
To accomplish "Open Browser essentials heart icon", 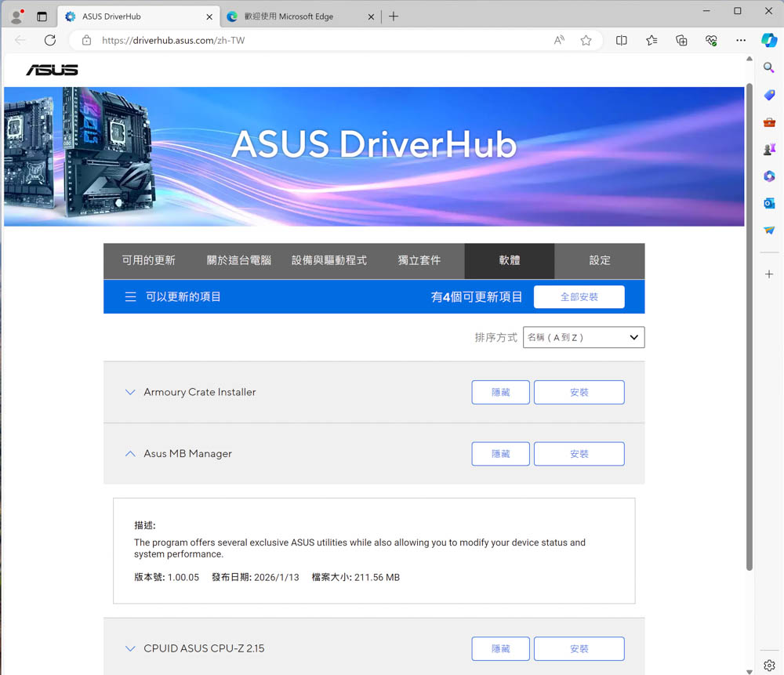I will pos(711,40).
